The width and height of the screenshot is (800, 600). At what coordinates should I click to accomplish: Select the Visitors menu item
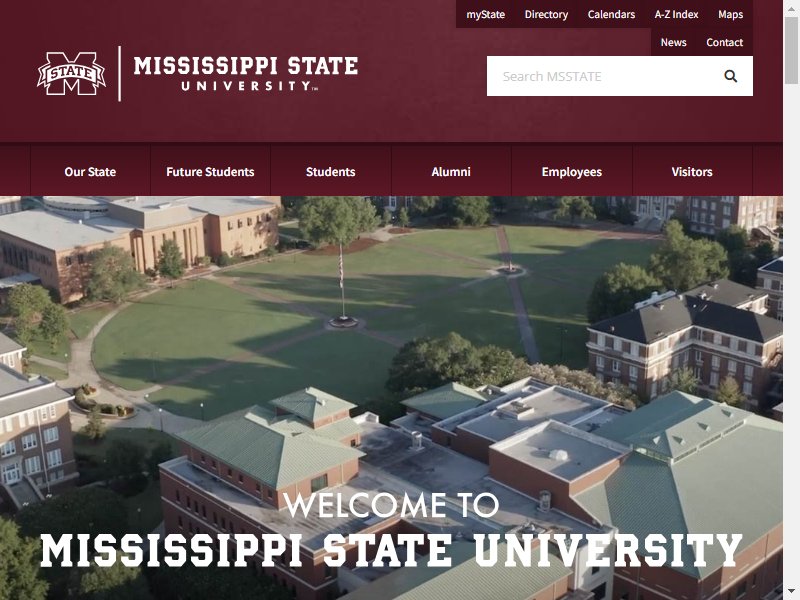pos(692,171)
